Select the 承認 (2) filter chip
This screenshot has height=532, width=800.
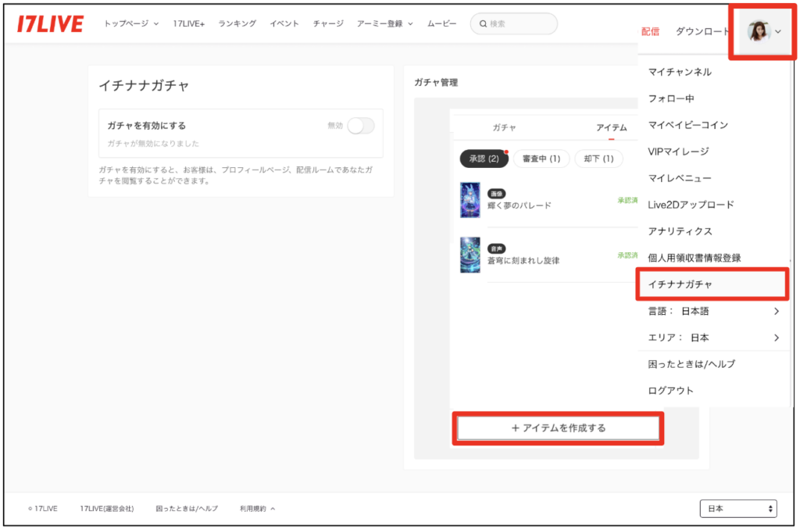coord(484,159)
